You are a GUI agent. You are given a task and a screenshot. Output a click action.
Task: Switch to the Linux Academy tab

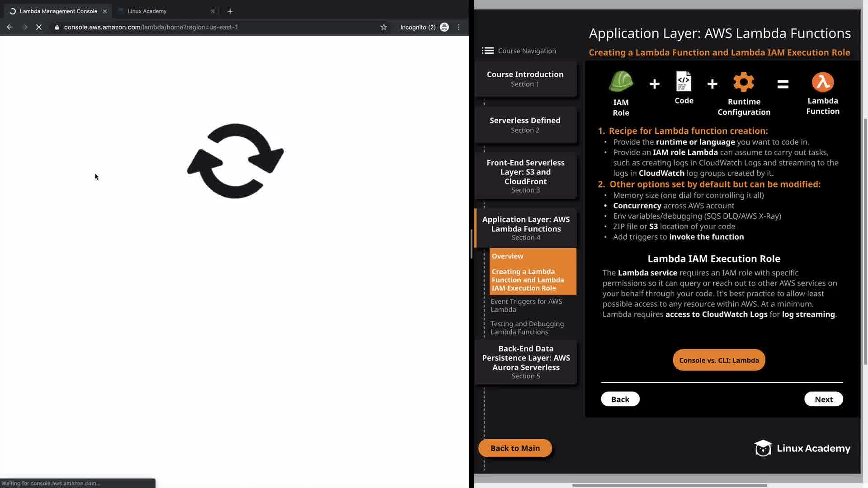click(147, 11)
